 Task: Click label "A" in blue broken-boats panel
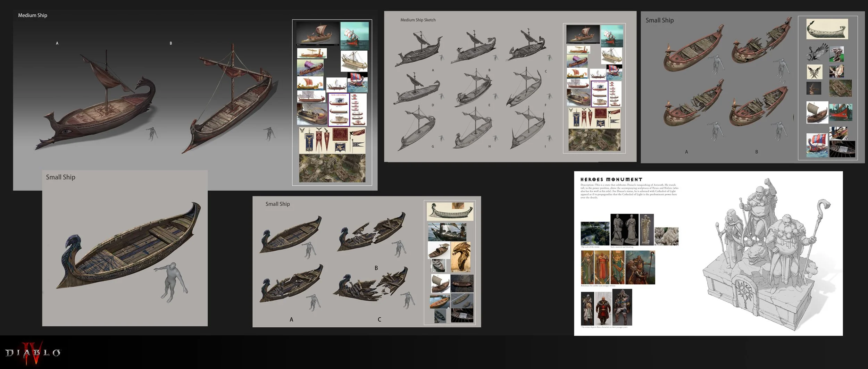tap(291, 319)
